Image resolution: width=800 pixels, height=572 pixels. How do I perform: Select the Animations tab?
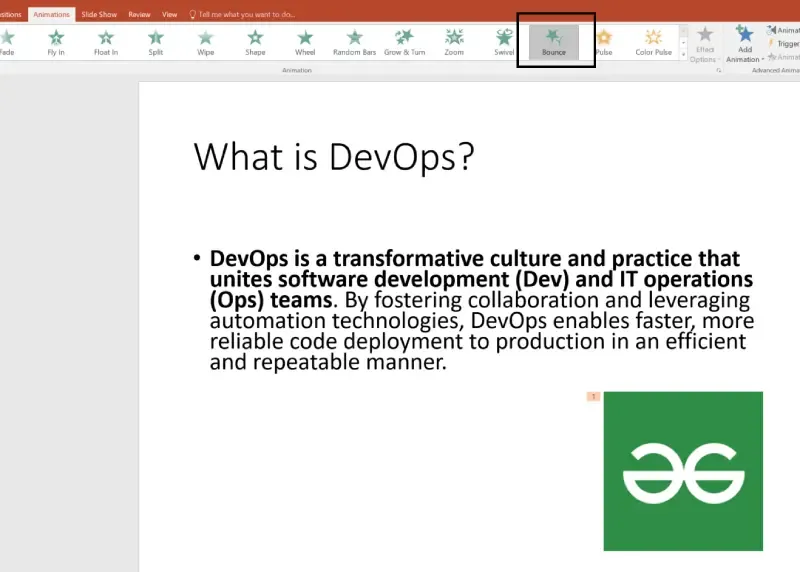(x=52, y=14)
